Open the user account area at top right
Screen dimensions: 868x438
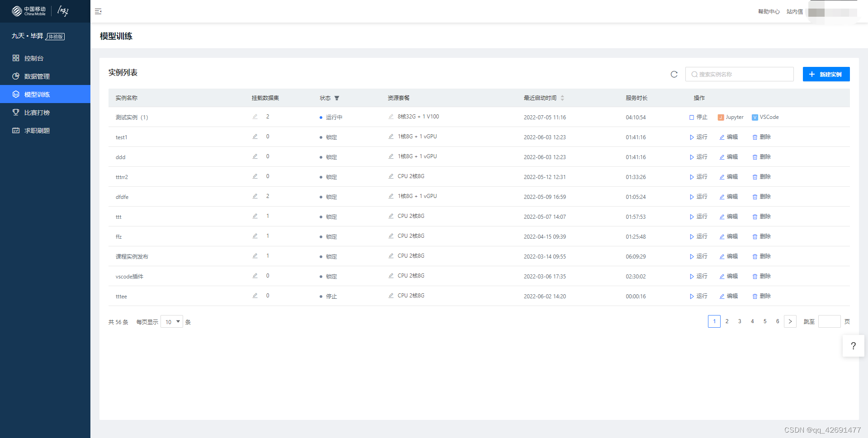point(833,12)
